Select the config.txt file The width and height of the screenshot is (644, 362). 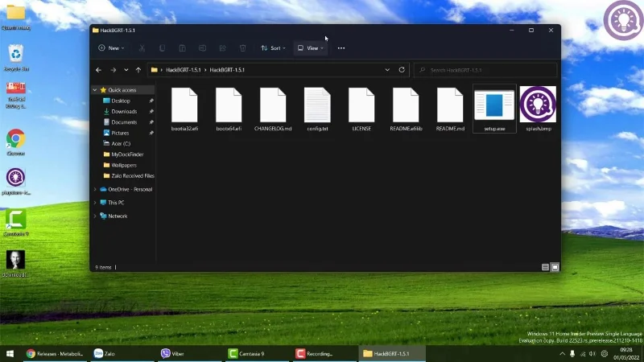coord(317,109)
